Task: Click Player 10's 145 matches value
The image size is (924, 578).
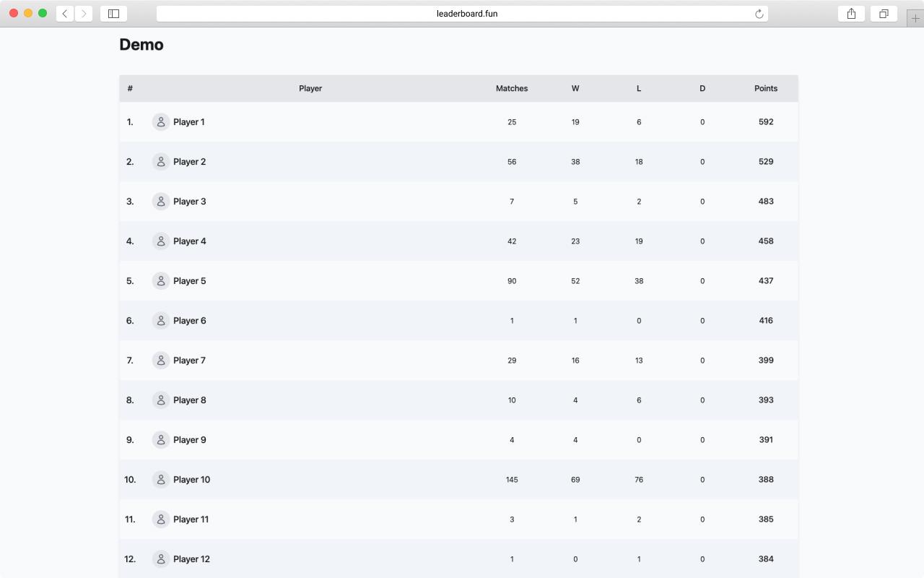Action: point(512,480)
